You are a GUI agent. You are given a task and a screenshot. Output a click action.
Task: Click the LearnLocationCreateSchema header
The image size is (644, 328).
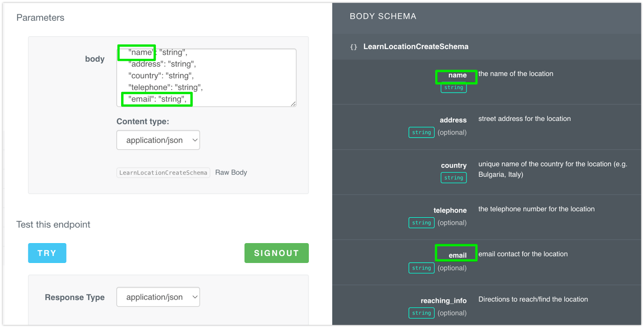[415, 47]
